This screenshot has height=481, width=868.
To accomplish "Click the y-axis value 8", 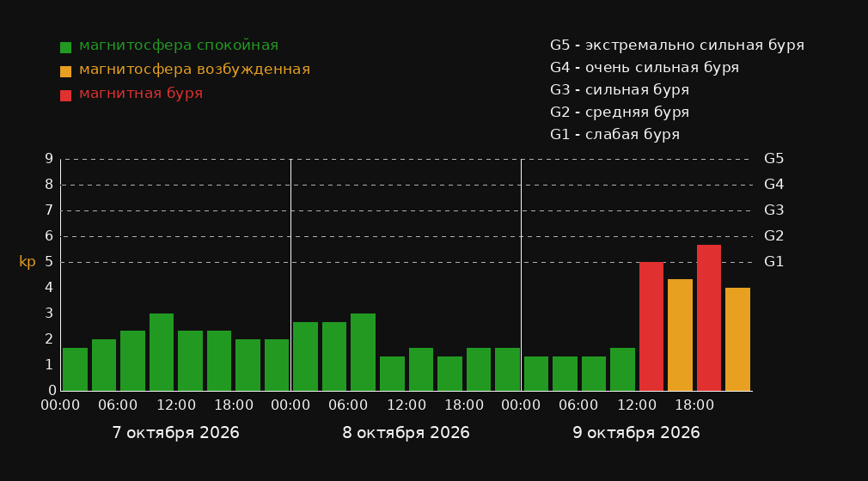I will (49, 185).
